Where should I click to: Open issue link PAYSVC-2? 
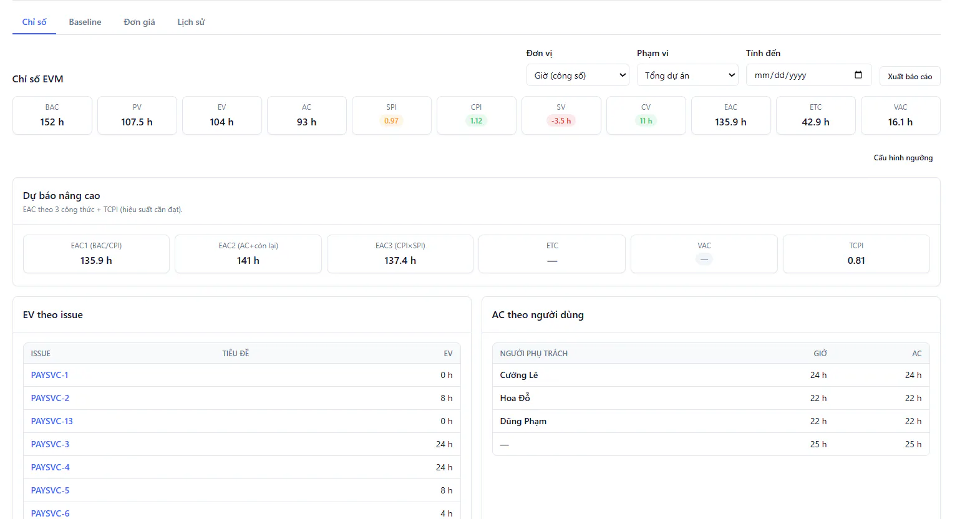[x=50, y=398]
